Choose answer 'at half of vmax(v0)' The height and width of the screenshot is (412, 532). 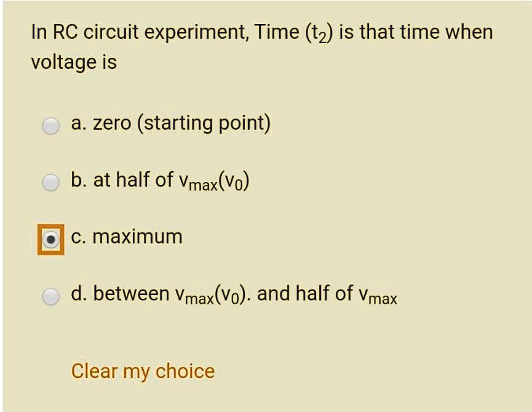tap(160, 180)
